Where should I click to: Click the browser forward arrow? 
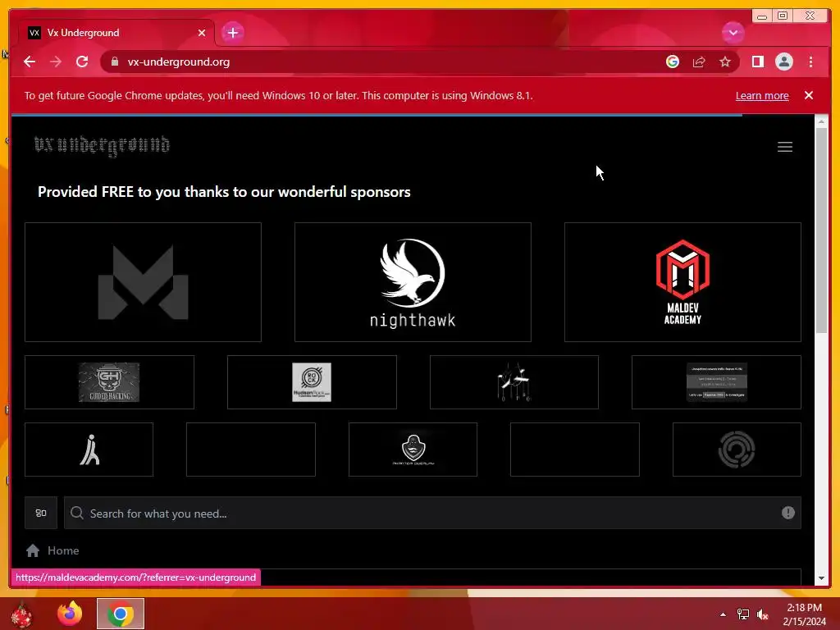coord(56,62)
